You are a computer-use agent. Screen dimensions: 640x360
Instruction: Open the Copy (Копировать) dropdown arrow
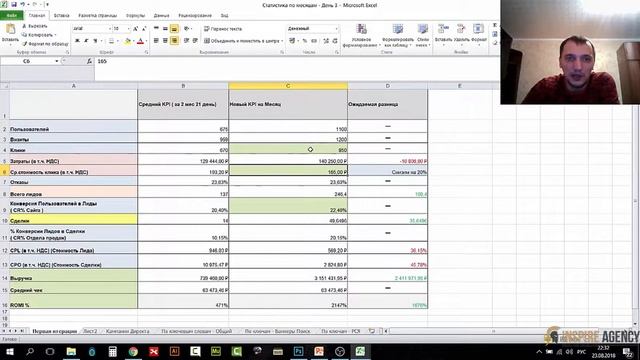pyautogui.click(x=55, y=35)
